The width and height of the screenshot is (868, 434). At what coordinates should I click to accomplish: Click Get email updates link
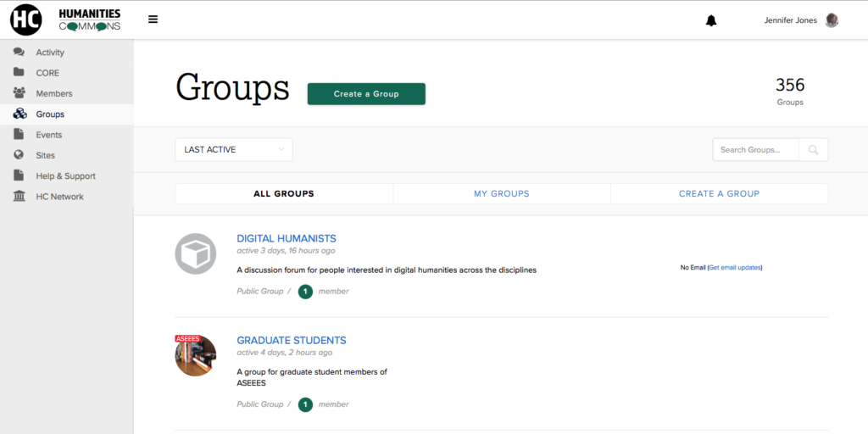click(735, 268)
